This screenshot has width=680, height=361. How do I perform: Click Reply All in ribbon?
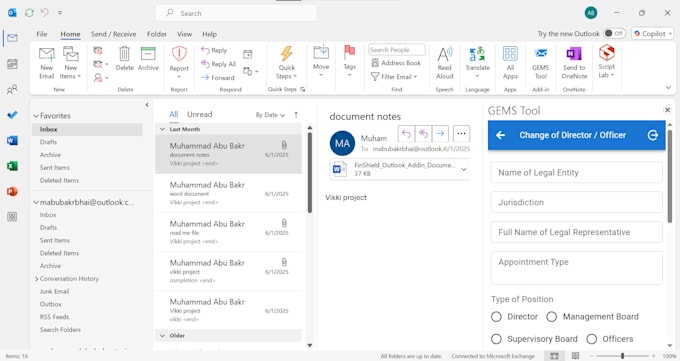click(x=219, y=64)
